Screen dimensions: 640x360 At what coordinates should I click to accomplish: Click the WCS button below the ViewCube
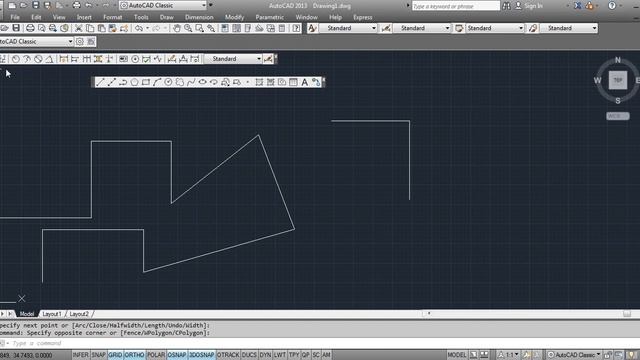(618, 116)
